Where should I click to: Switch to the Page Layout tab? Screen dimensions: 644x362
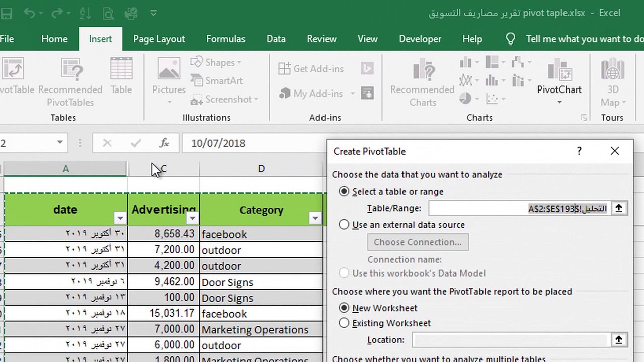tap(159, 39)
